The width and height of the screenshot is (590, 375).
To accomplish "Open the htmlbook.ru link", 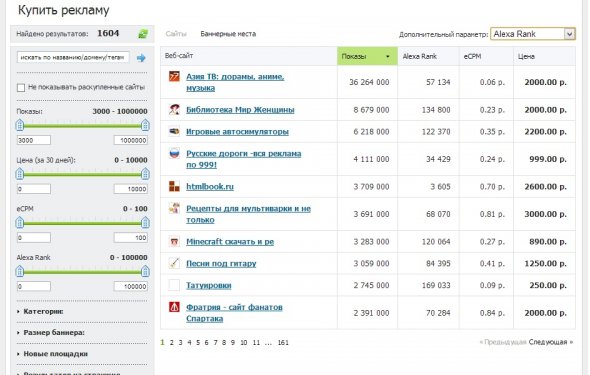I will tap(210, 187).
